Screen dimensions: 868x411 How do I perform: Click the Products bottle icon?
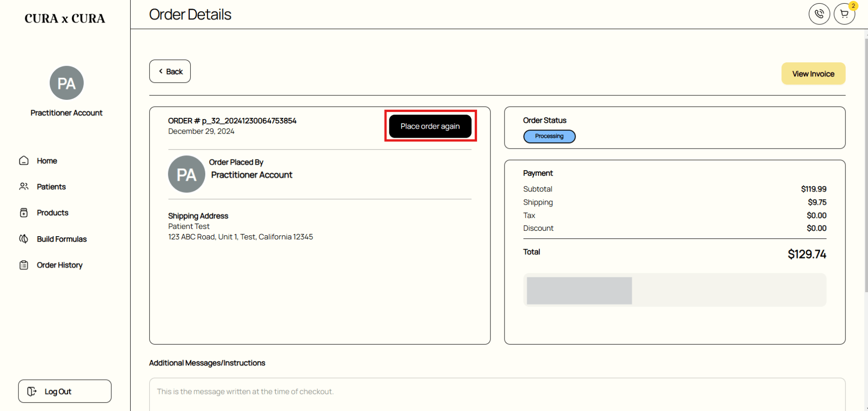(x=24, y=213)
